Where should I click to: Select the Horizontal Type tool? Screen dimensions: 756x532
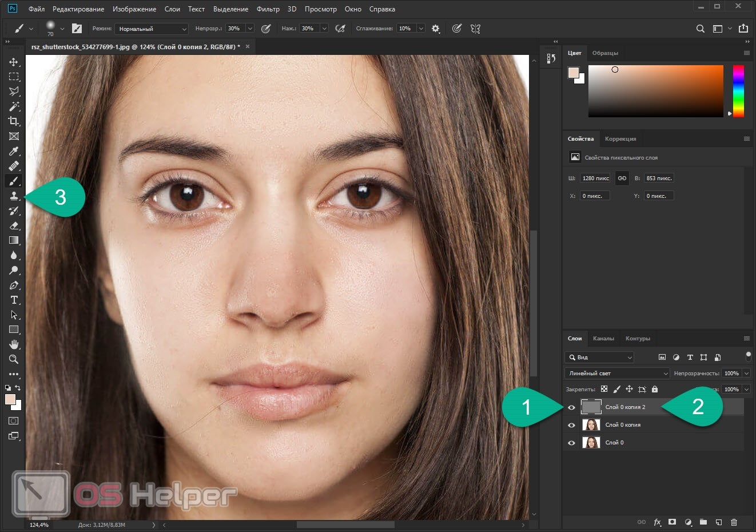click(x=14, y=300)
